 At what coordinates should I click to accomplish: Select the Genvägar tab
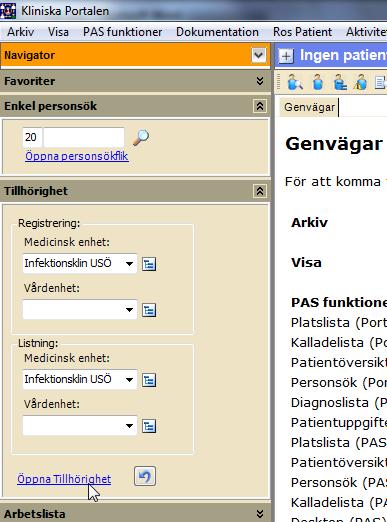click(309, 107)
